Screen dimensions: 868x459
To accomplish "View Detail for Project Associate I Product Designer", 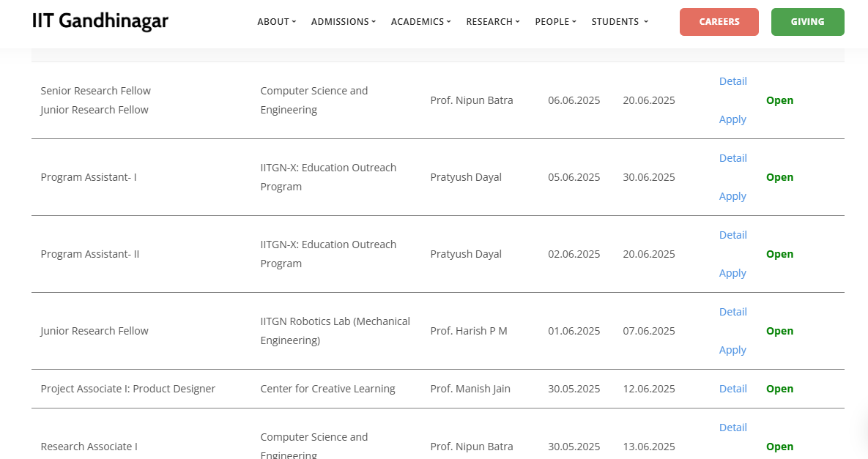I will coord(732,388).
